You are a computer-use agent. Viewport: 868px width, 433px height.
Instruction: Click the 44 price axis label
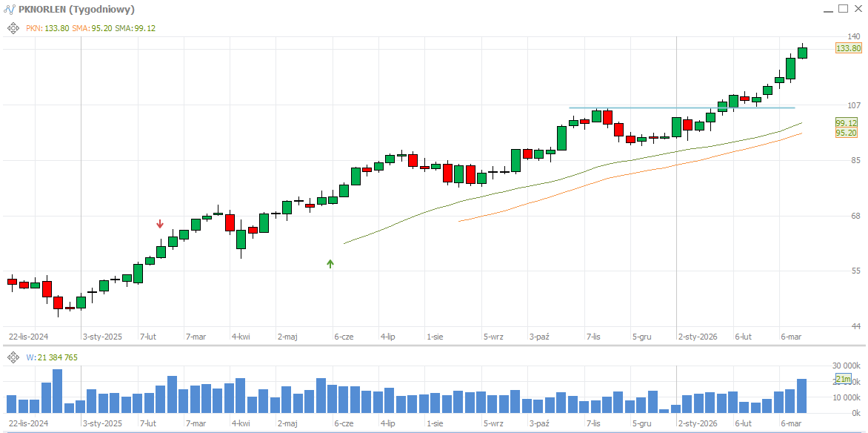(856, 326)
